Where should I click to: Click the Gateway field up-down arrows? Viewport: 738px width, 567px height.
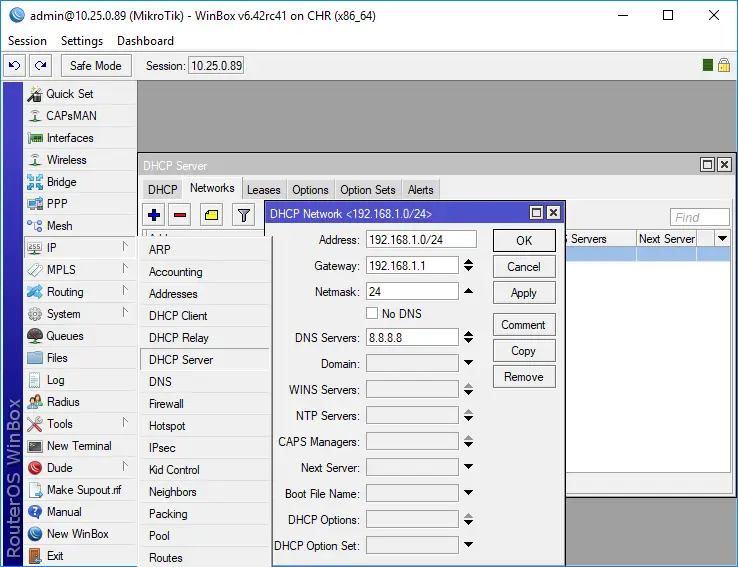(468, 265)
